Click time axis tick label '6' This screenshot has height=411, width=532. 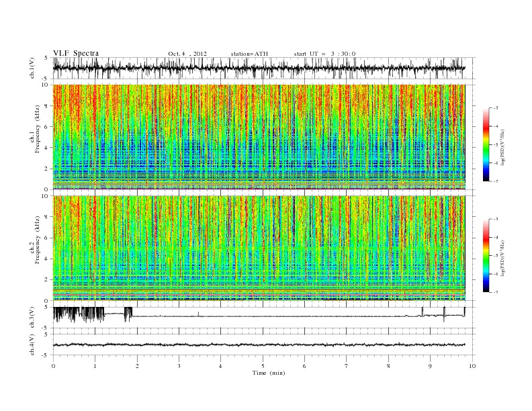coord(304,366)
